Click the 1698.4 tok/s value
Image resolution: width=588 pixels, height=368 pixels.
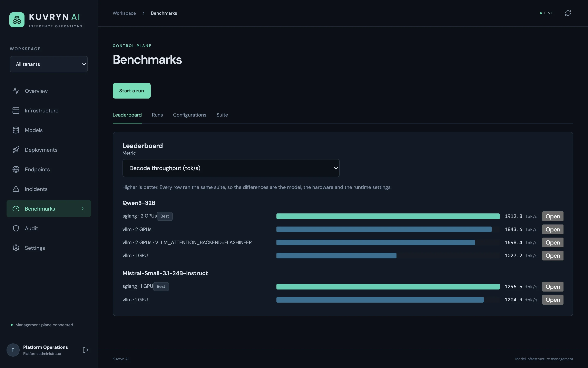[x=521, y=243]
